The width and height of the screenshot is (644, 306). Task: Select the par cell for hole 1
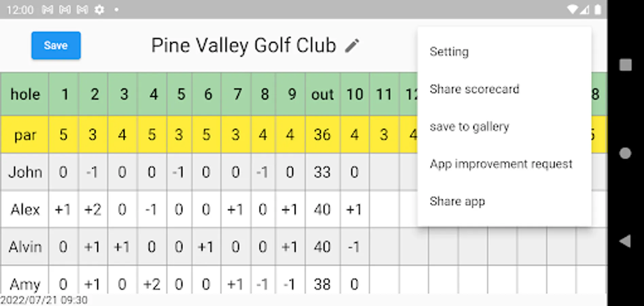coord(64,135)
